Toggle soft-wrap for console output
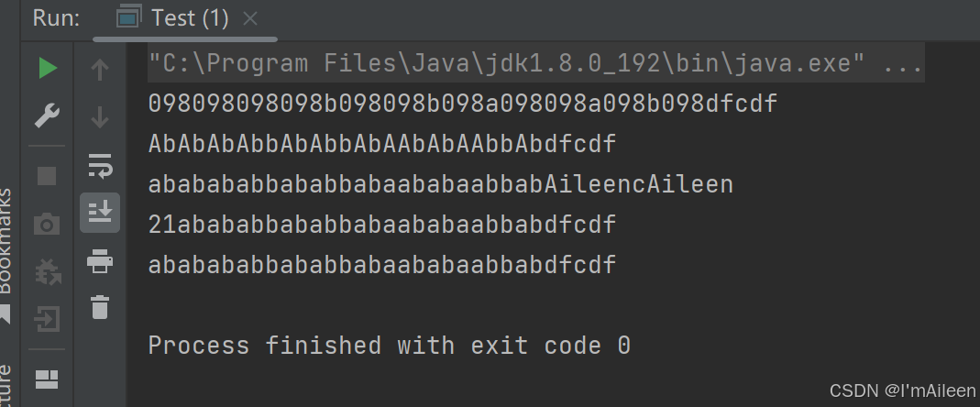980x407 pixels. pos(100,165)
